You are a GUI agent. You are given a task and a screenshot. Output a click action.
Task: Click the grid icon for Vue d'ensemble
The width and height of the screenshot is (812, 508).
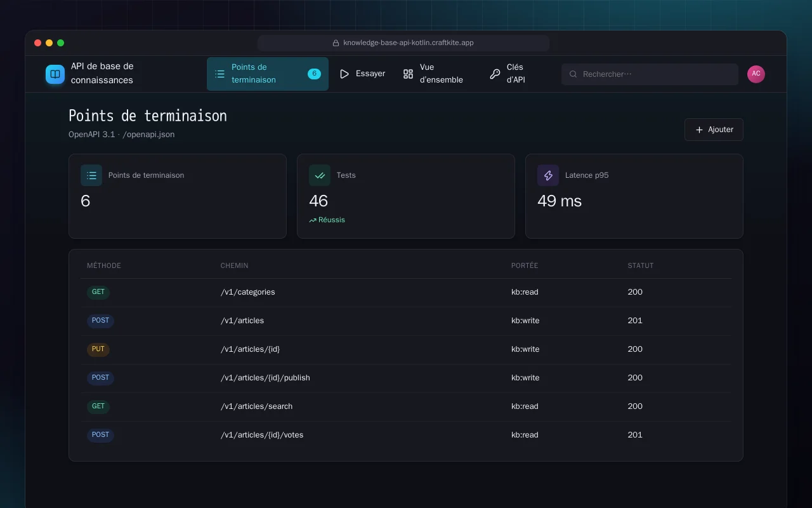[x=408, y=74]
